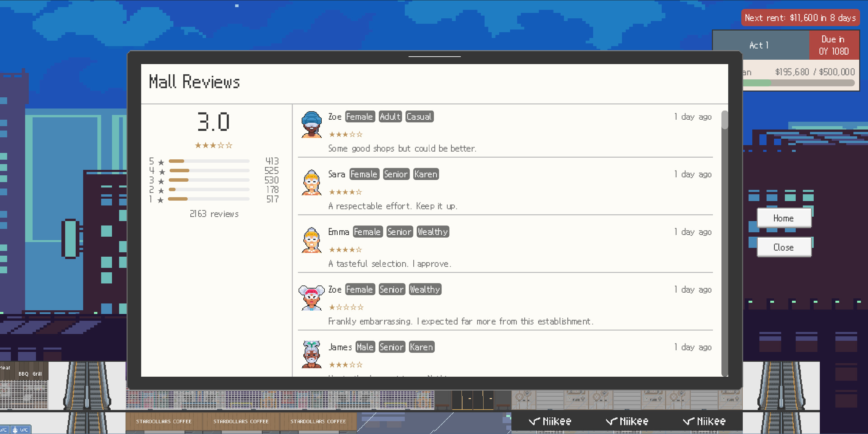This screenshot has height=434, width=868.
Task: Click senior Zoe's one-star rating
Action: tap(346, 308)
